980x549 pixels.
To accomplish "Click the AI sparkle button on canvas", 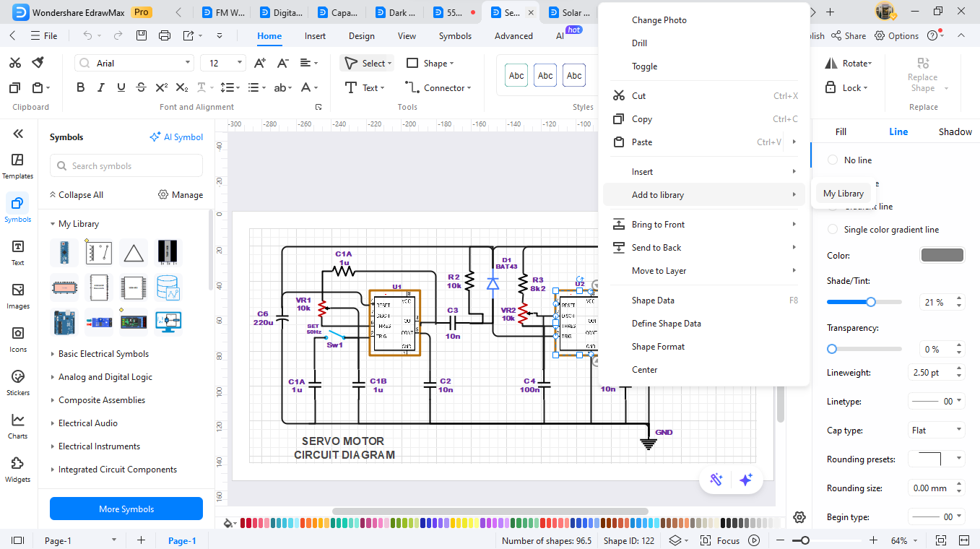I will [x=746, y=480].
